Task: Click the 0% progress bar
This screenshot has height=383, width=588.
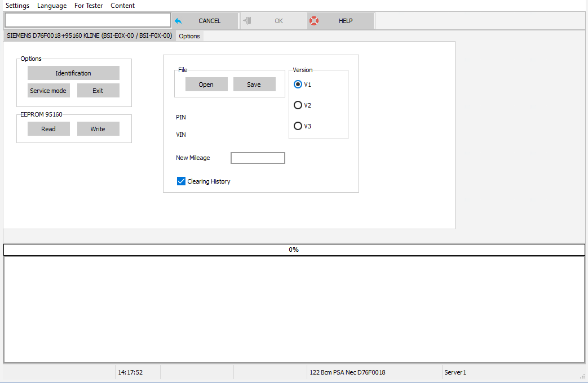Action: pos(294,250)
